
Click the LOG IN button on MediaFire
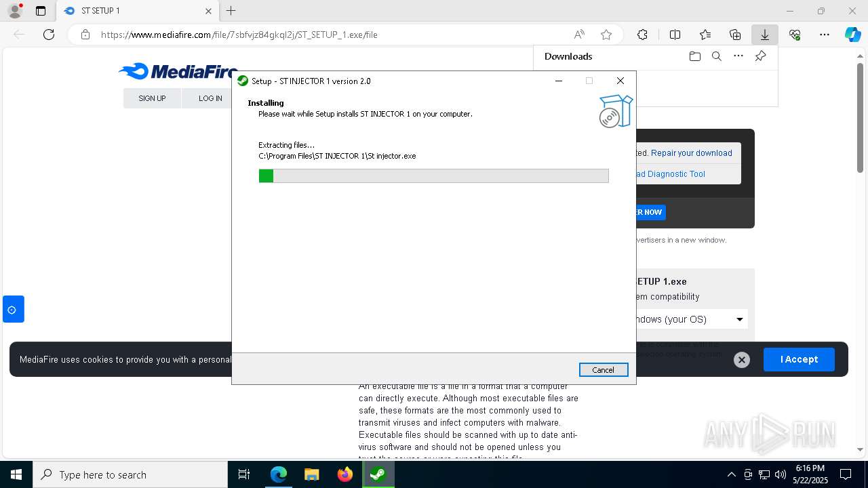[x=210, y=98]
